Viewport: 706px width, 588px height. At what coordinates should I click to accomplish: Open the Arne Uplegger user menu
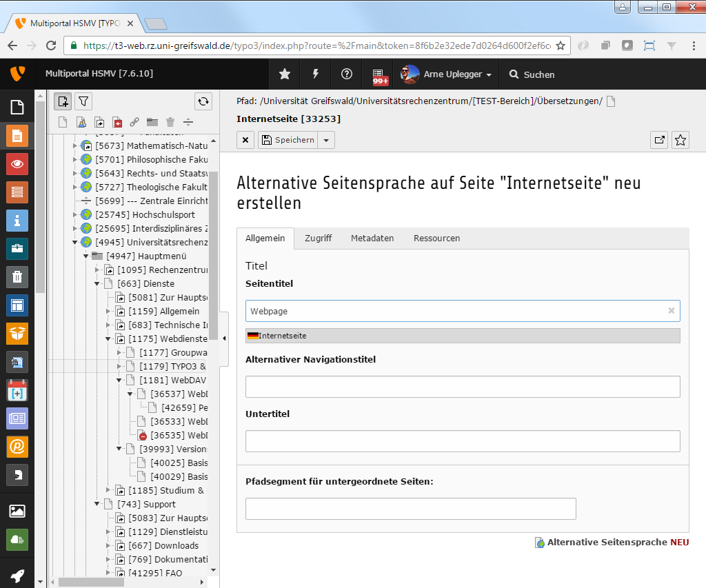pos(447,74)
